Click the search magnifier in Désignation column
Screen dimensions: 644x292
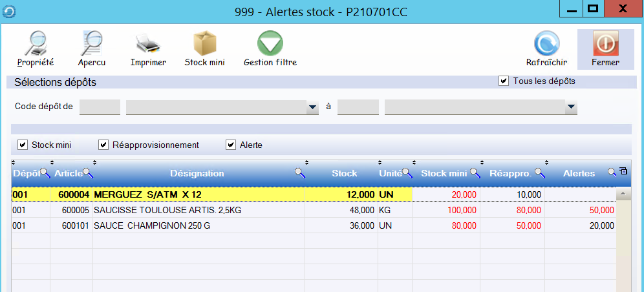pyautogui.click(x=299, y=172)
